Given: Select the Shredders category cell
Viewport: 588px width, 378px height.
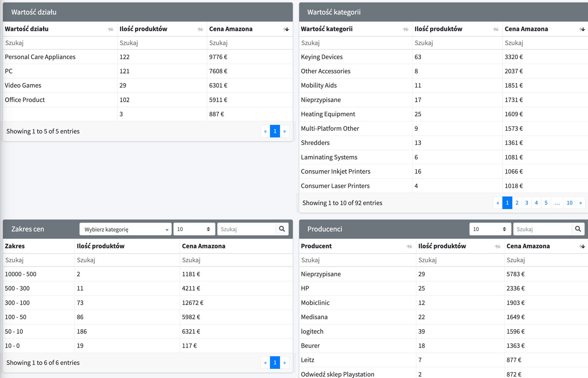Looking at the screenshot, I should coord(355,143).
